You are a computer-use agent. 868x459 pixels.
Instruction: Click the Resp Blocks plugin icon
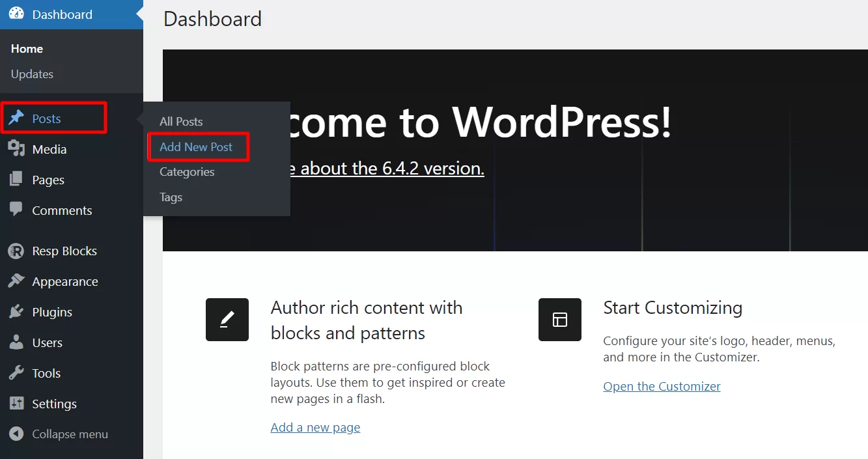point(16,251)
